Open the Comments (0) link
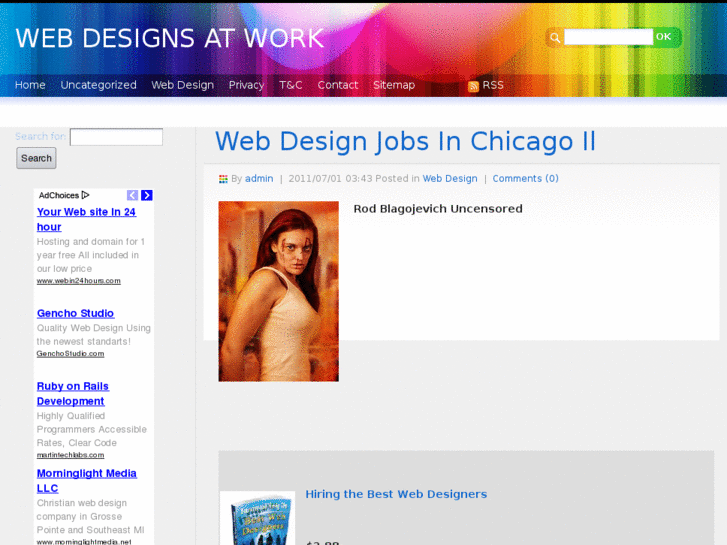 tap(525, 179)
